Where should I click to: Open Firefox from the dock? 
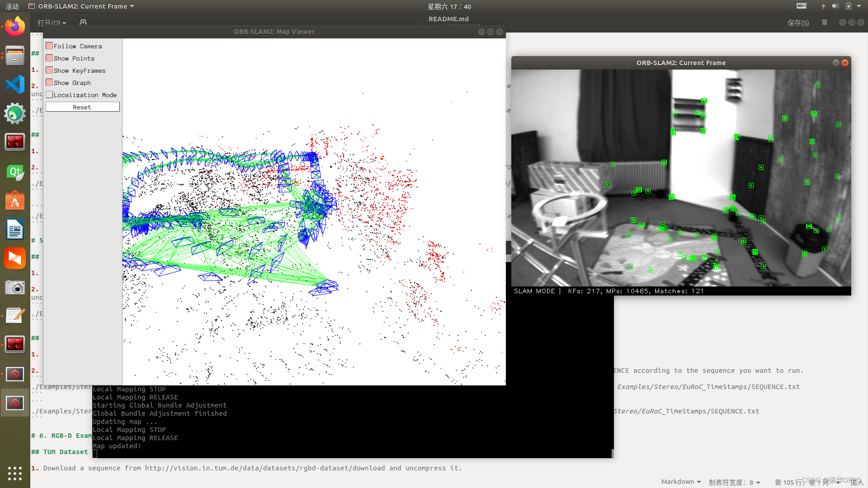[x=15, y=27]
